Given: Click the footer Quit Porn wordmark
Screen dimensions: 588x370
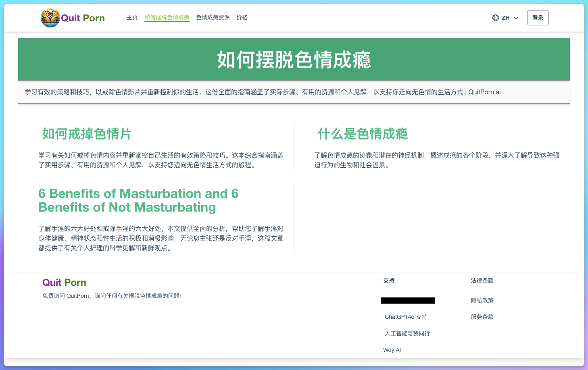Looking at the screenshot, I should point(64,282).
